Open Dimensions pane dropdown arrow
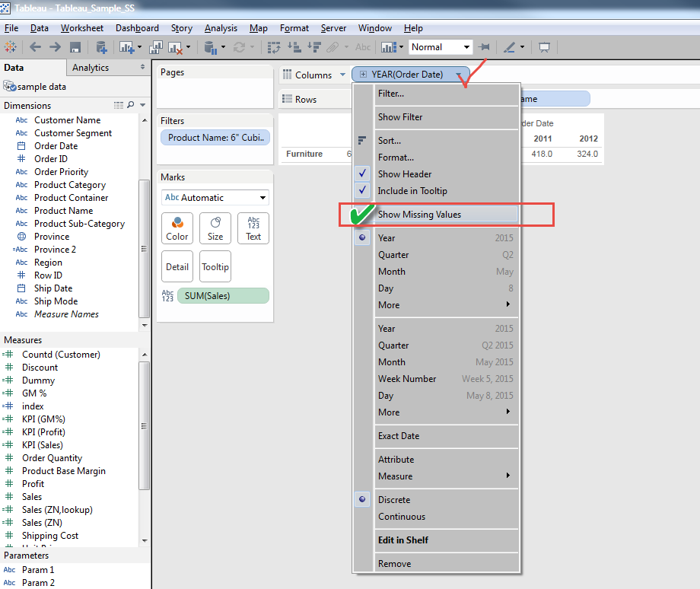The height and width of the screenshot is (589, 700). (x=143, y=105)
